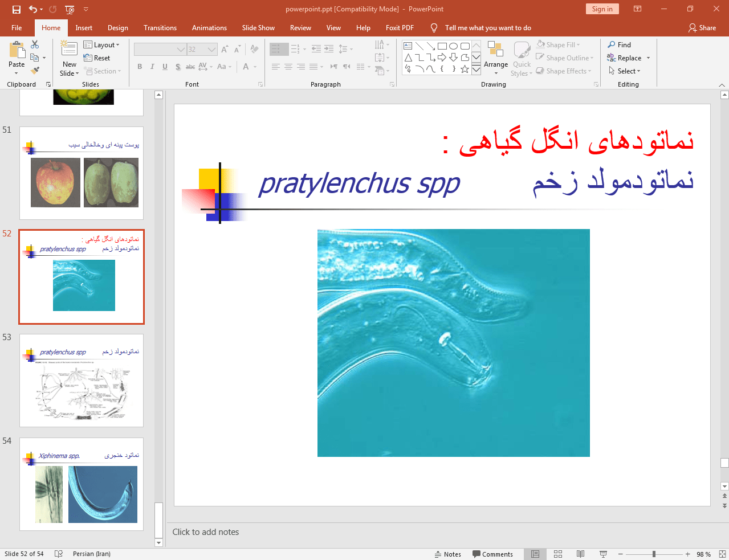Go to the Slide Show tab
Image resolution: width=729 pixels, height=560 pixels.
click(x=258, y=28)
